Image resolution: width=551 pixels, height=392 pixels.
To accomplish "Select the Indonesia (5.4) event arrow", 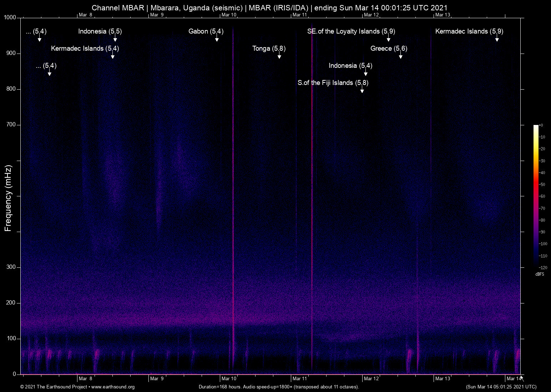I will point(365,72).
